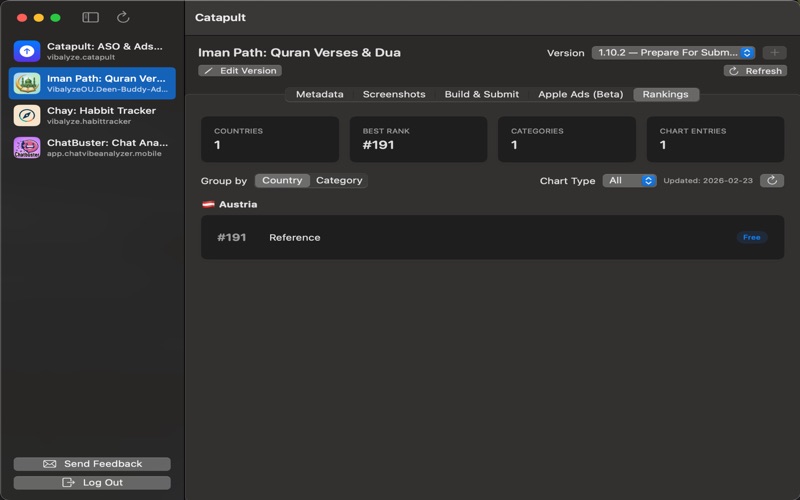Click the Log Out button
Viewport: 800px width, 500px height.
point(92,483)
